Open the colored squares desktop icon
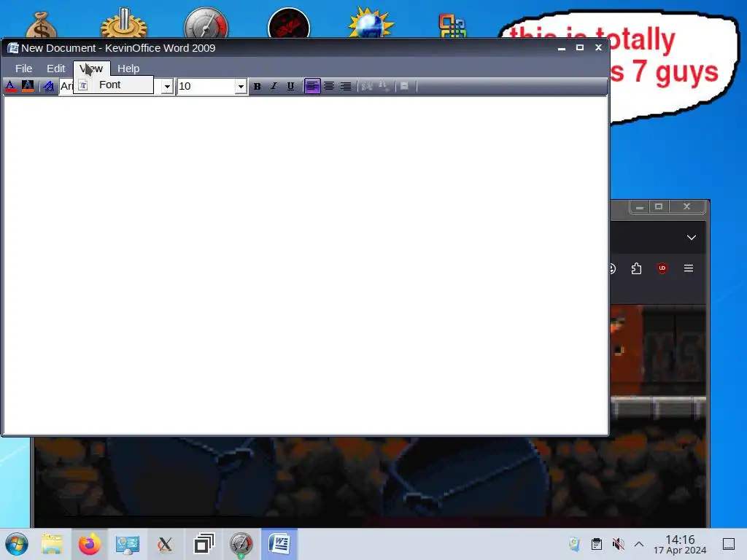This screenshot has height=560, width=747. click(452, 26)
